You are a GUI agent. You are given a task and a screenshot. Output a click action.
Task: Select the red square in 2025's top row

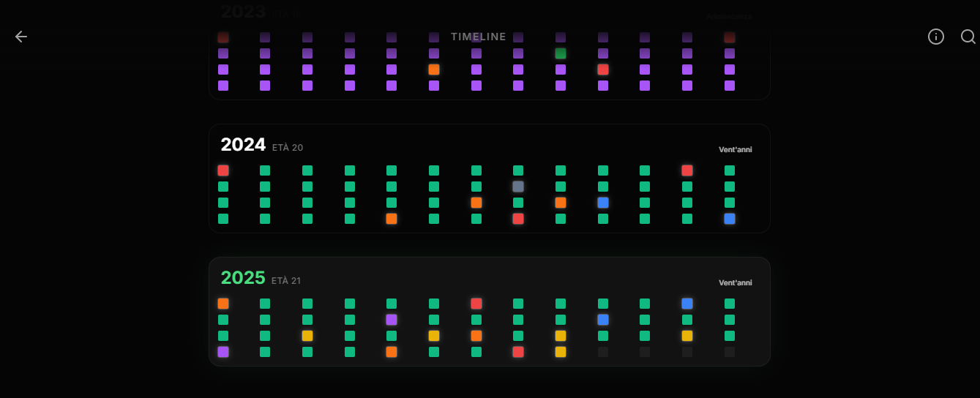(476, 304)
